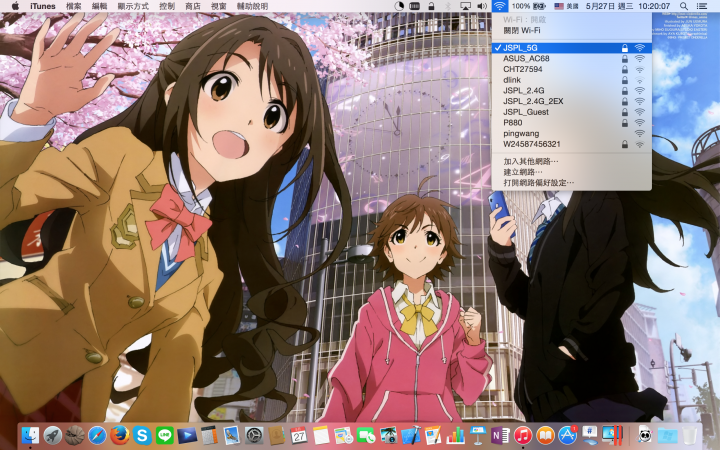
Task: Click the date and time 10:20:07
Action: 628,6
